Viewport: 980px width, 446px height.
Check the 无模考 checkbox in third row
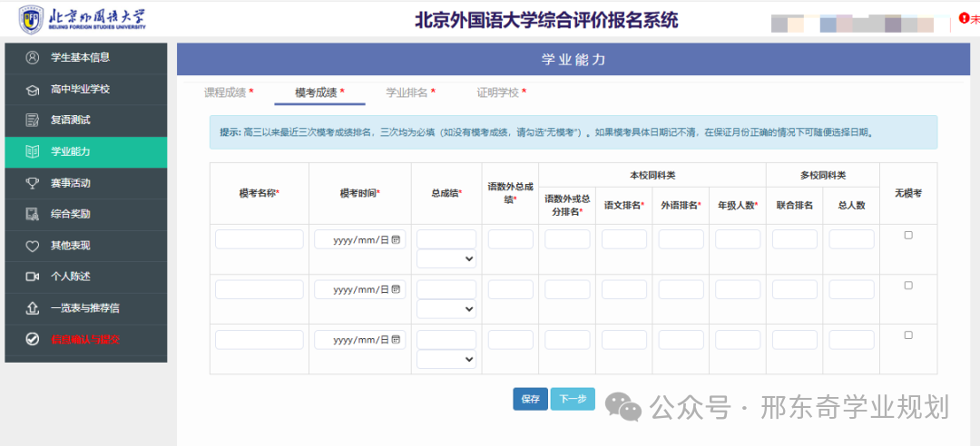(908, 335)
